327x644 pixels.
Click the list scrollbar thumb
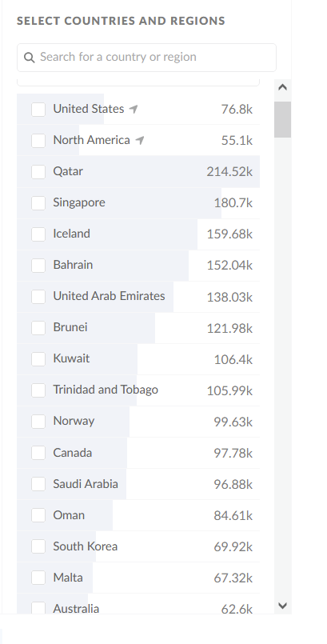[x=282, y=119]
